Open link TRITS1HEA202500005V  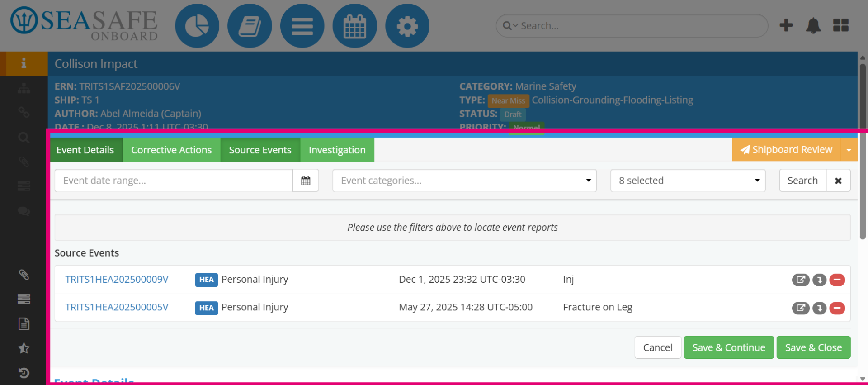117,307
